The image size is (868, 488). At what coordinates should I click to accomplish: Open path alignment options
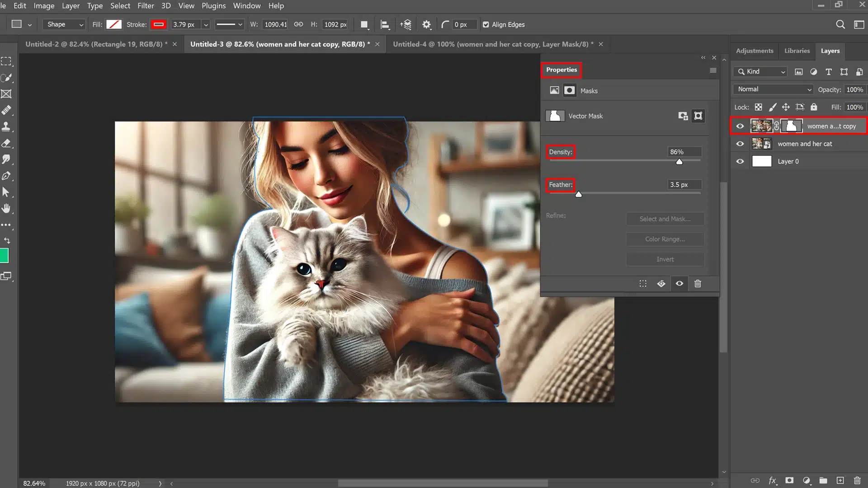pyautogui.click(x=385, y=24)
